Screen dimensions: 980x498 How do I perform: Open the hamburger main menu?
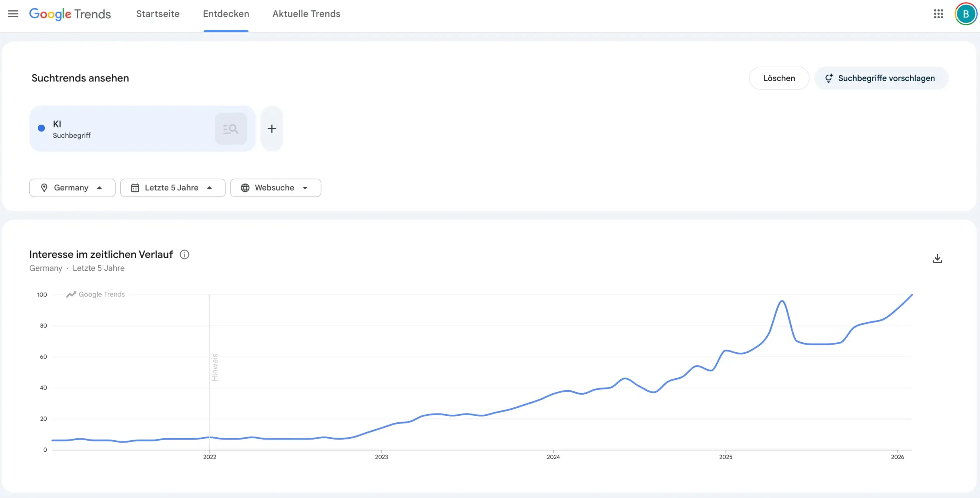(13, 14)
